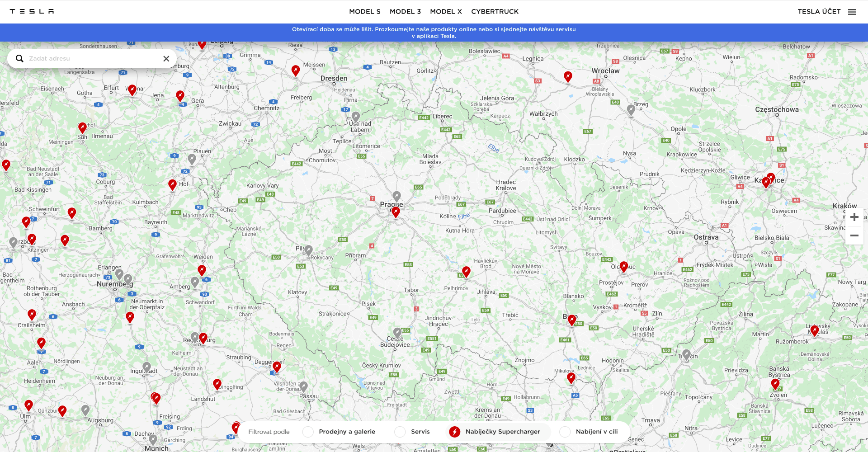Select the gray pin near Plauen

pos(192,159)
